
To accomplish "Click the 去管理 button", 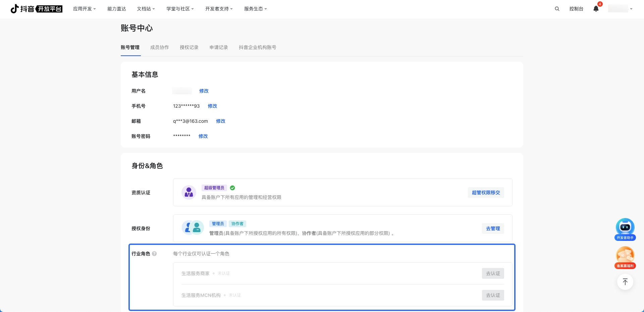I will [493, 228].
